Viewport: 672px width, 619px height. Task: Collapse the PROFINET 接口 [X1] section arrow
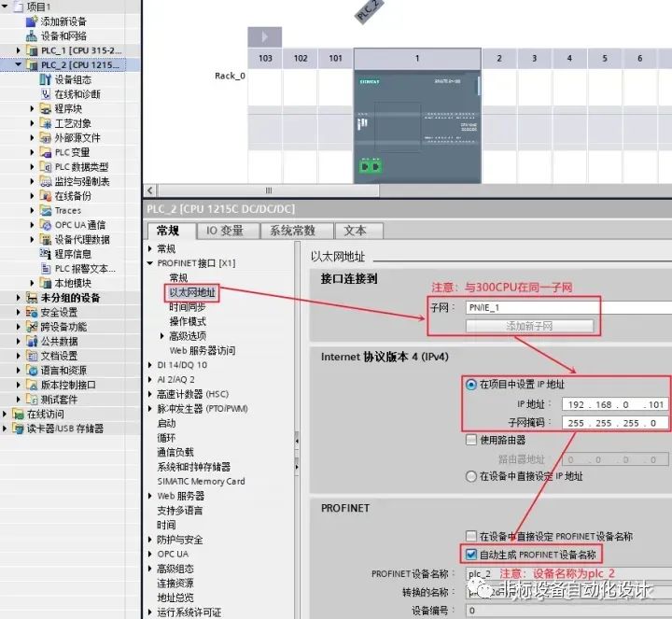[150, 262]
